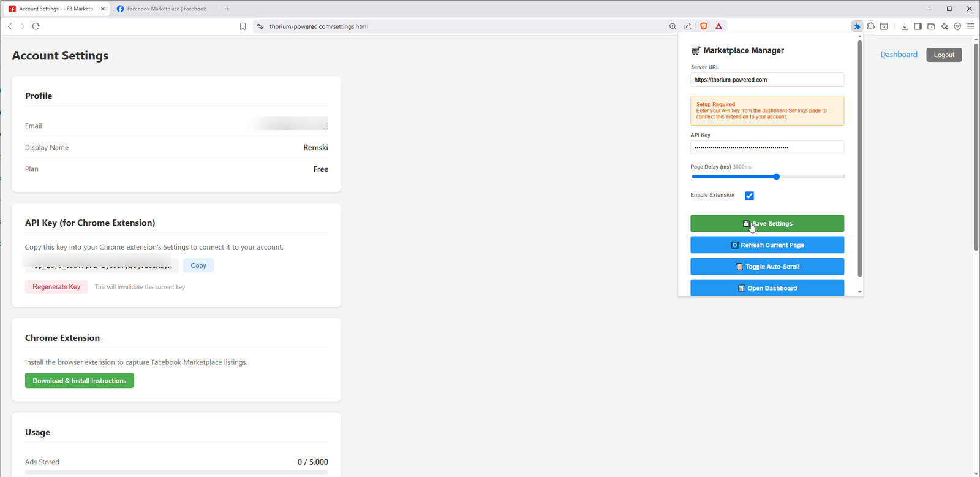
Task: Open site information icon in address bar
Action: click(x=260, y=26)
